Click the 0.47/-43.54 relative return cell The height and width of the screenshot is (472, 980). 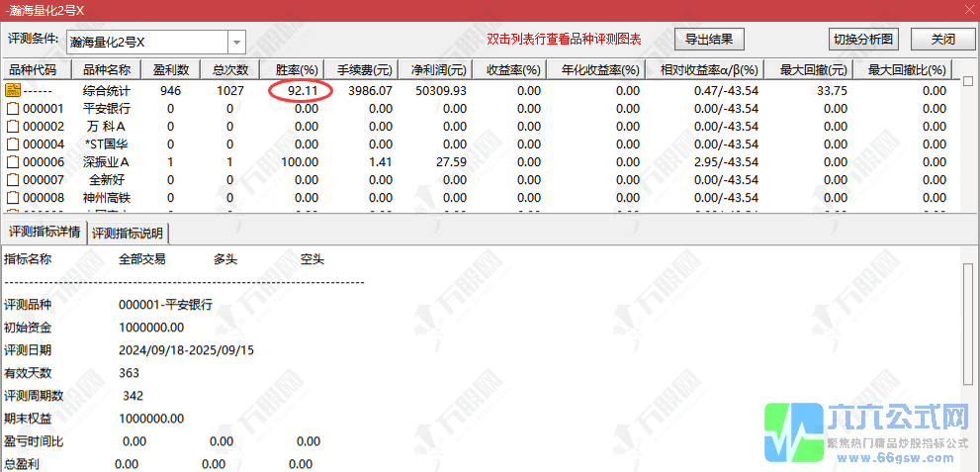[x=726, y=91]
